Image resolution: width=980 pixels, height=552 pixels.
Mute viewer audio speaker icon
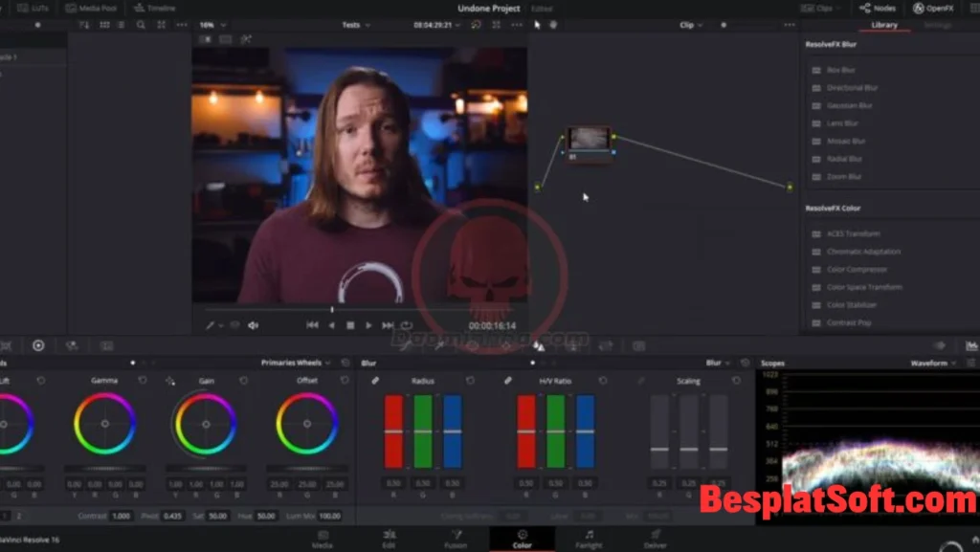pos(254,325)
